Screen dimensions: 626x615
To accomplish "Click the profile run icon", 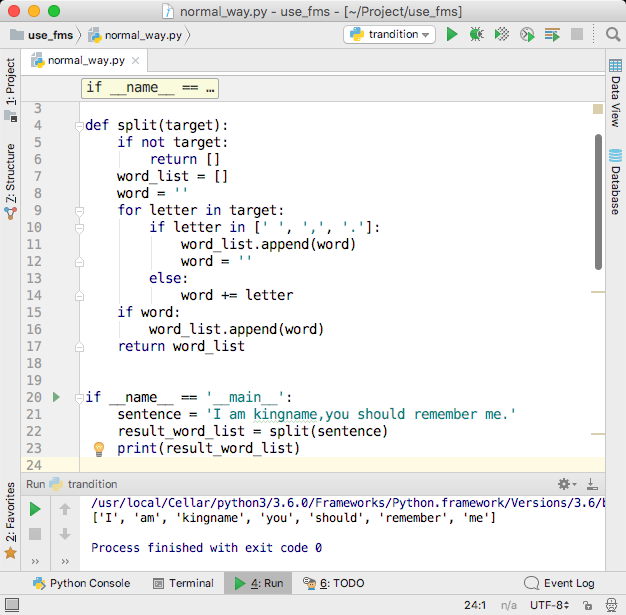I will (527, 35).
